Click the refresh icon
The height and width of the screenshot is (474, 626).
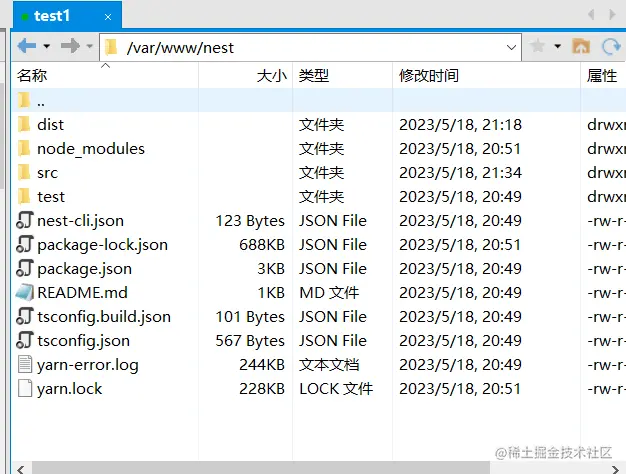[611, 47]
